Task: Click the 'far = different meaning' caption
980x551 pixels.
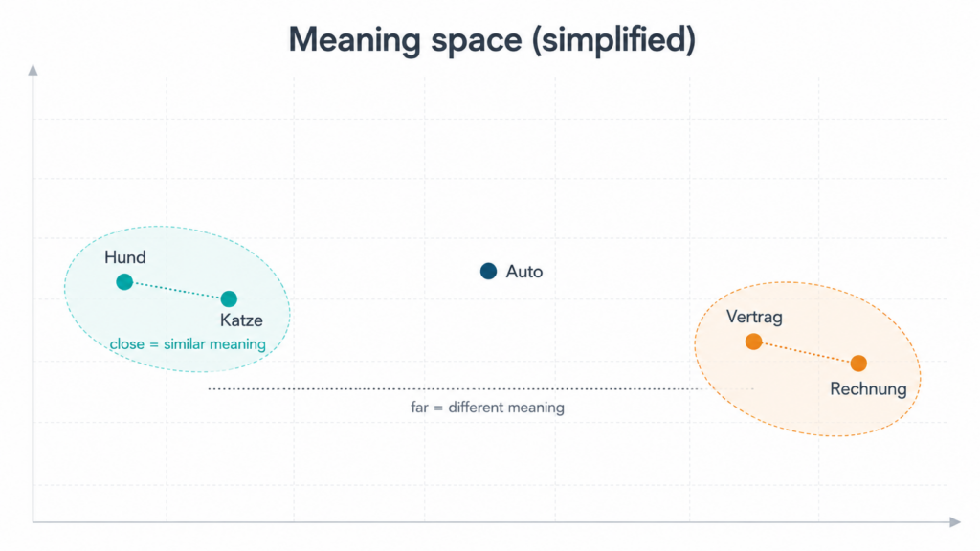Action: tap(487, 408)
